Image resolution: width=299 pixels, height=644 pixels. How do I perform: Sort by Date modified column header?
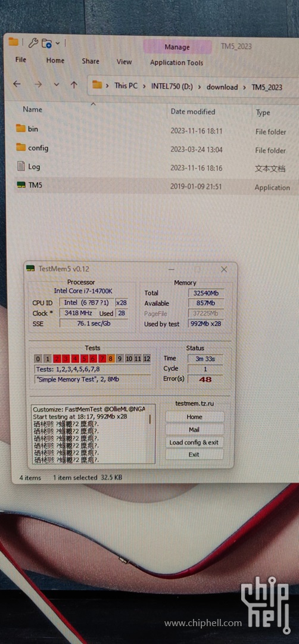(x=193, y=112)
